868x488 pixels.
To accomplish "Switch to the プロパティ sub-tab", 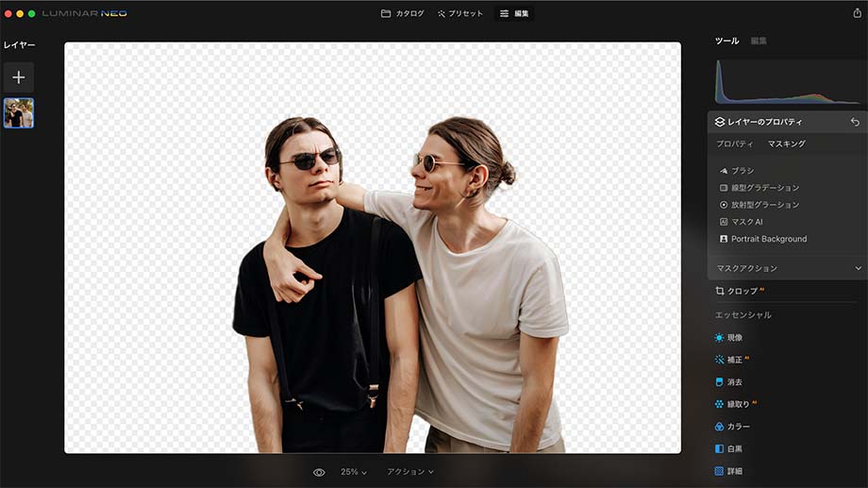I will point(735,143).
